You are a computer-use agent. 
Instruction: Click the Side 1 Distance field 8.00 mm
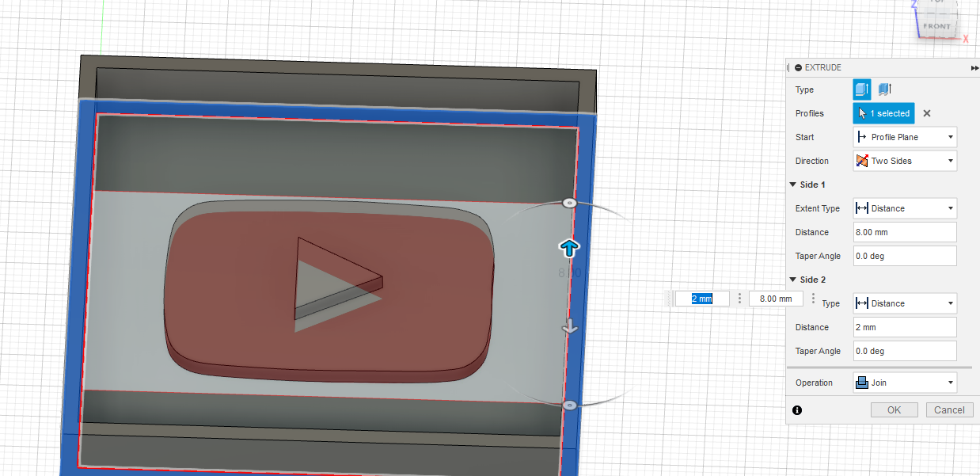click(x=905, y=232)
